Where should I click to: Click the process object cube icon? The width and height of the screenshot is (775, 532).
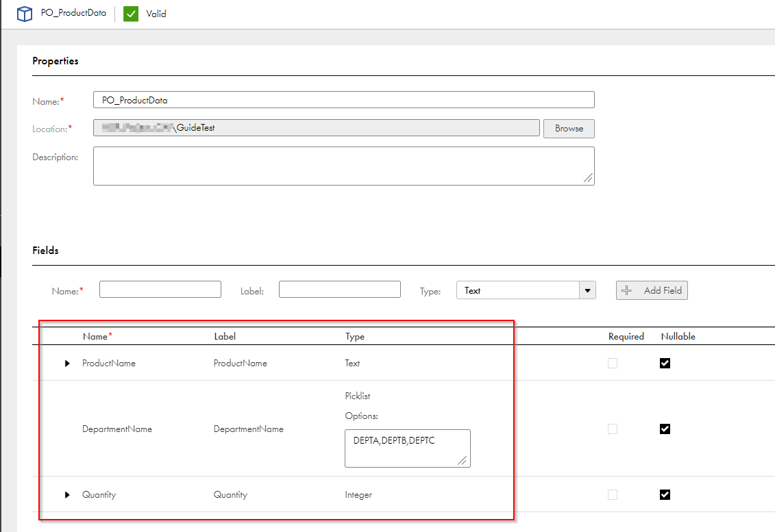(25, 14)
